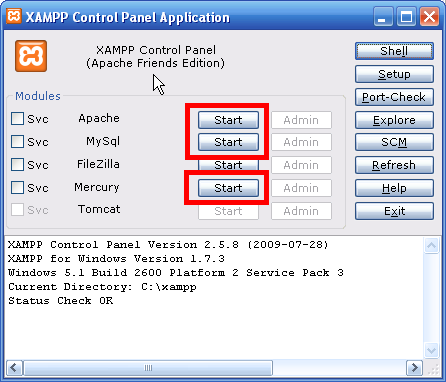Check the Mercury Svc checkbox
This screenshot has width=446, height=382.
[x=17, y=187]
